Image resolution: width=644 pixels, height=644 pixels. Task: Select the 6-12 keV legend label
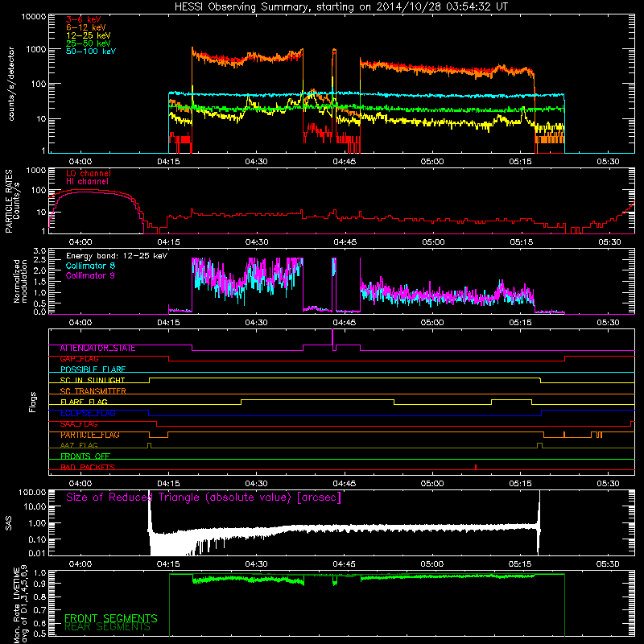tap(86, 27)
